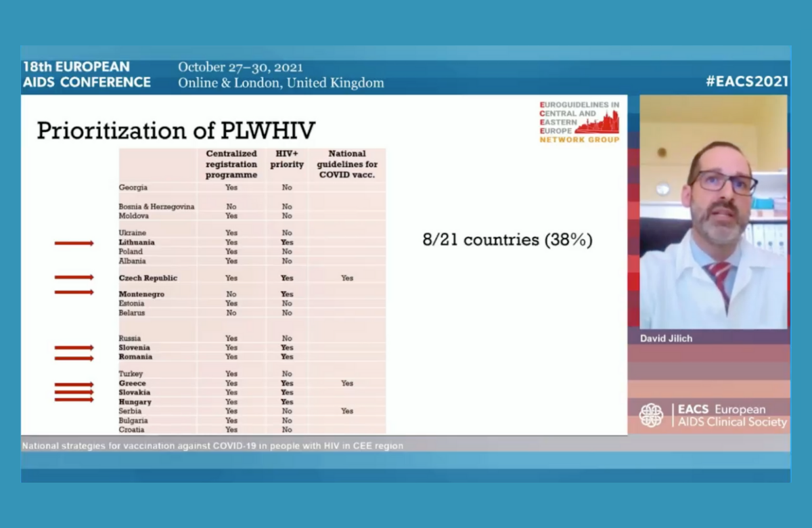Select the #EACS2021 hashtag
This screenshot has width=812, height=528.
pos(746,81)
